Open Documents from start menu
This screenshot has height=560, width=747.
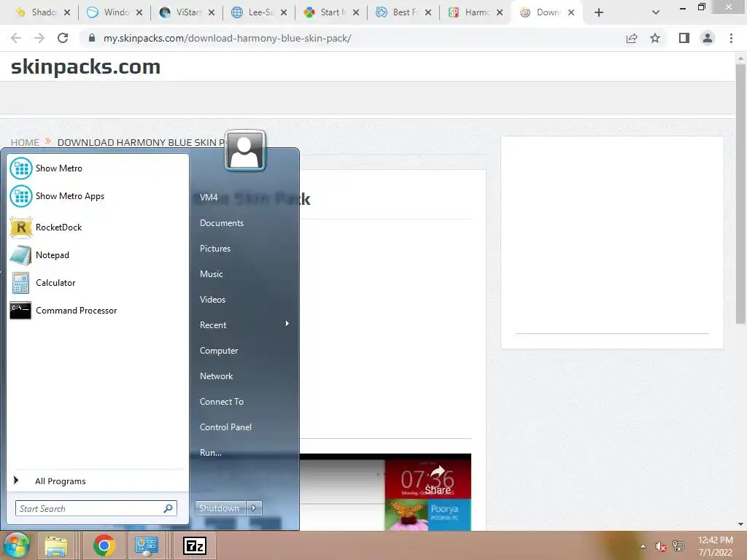pos(222,223)
